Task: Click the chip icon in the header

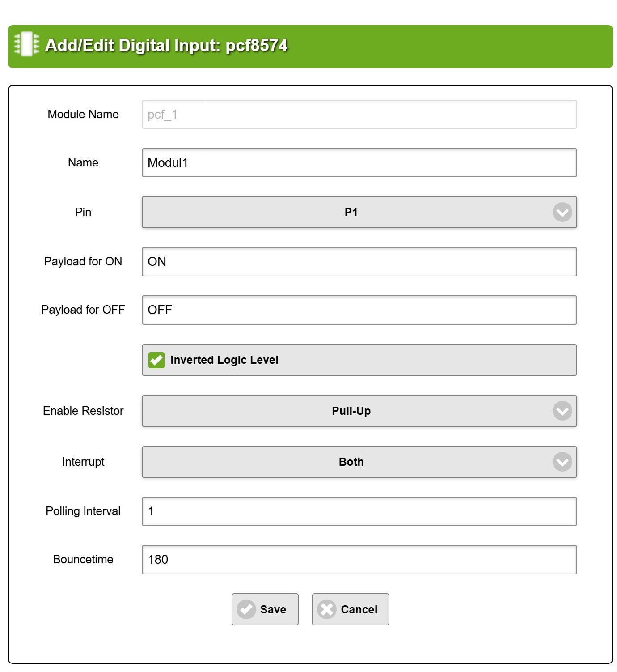Action: (26, 44)
